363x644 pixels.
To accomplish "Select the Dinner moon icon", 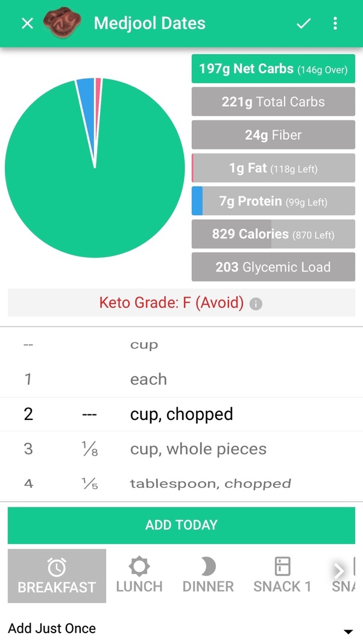I will point(208,566).
